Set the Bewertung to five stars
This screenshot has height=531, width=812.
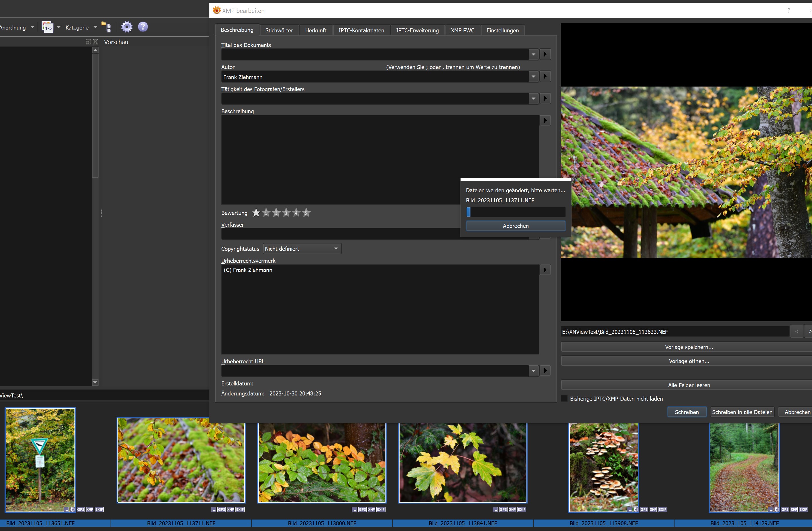306,213
